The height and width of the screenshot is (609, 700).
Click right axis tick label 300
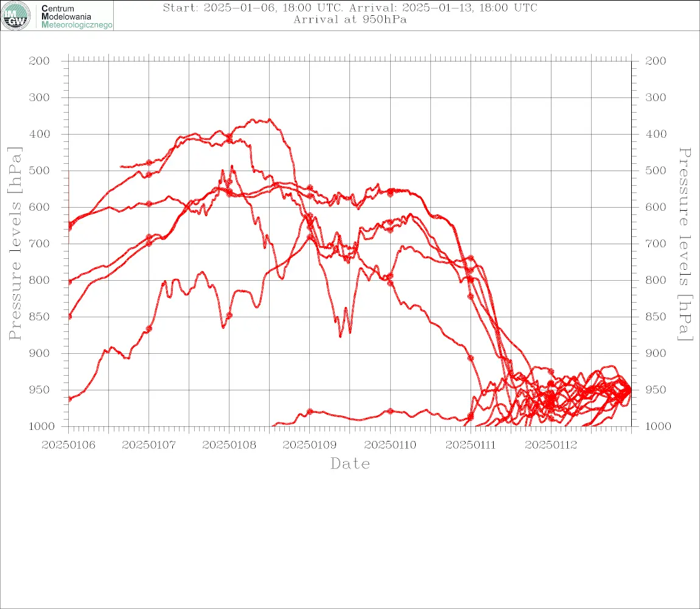click(x=656, y=97)
